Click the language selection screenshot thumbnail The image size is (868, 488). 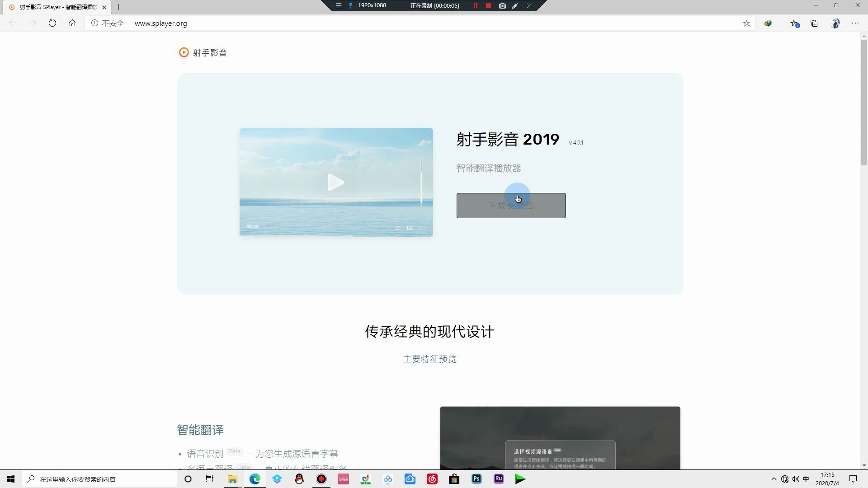click(x=560, y=438)
